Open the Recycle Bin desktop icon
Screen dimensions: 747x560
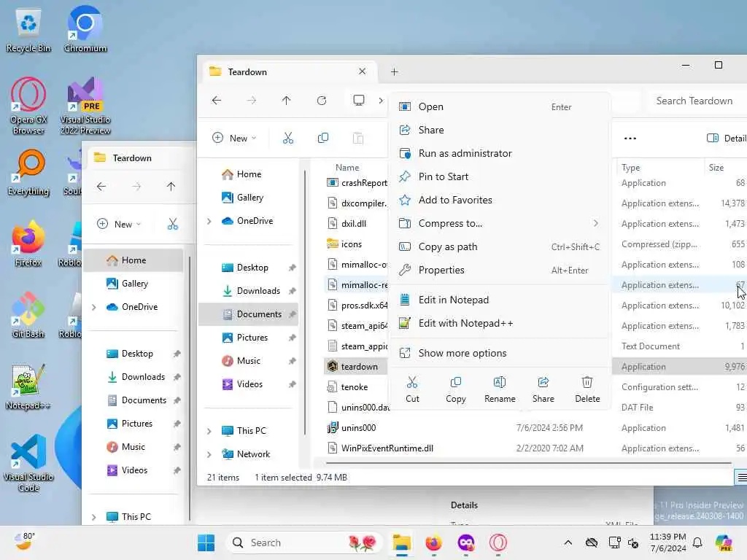28,31
